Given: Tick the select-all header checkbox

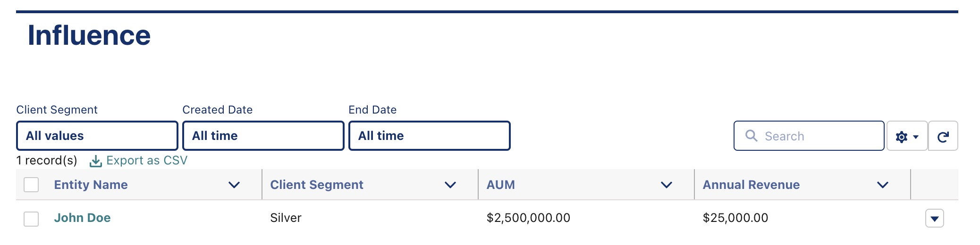Looking at the screenshot, I should [31, 185].
